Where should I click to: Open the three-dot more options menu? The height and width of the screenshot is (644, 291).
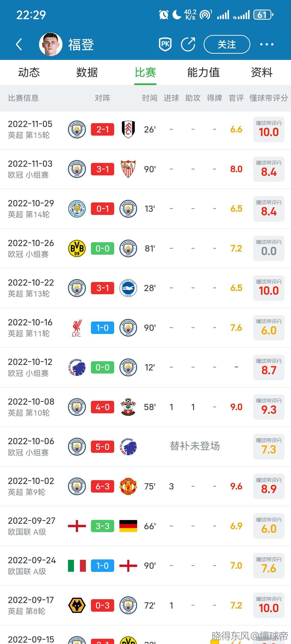tap(267, 45)
